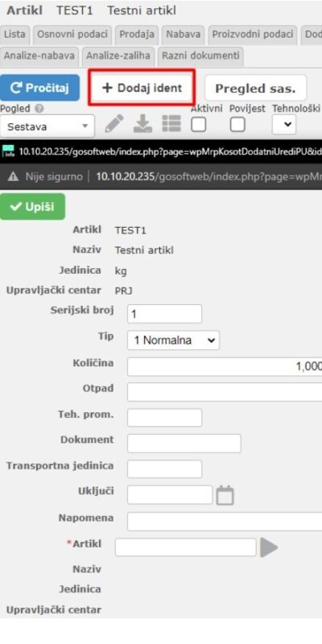Click into the Serijski broj field
This screenshot has height=644, width=322.
pyautogui.click(x=165, y=314)
